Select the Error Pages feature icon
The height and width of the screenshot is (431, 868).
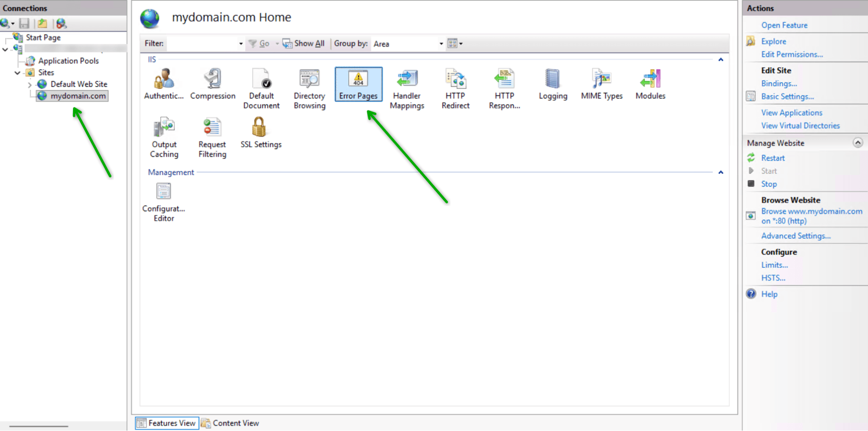358,85
